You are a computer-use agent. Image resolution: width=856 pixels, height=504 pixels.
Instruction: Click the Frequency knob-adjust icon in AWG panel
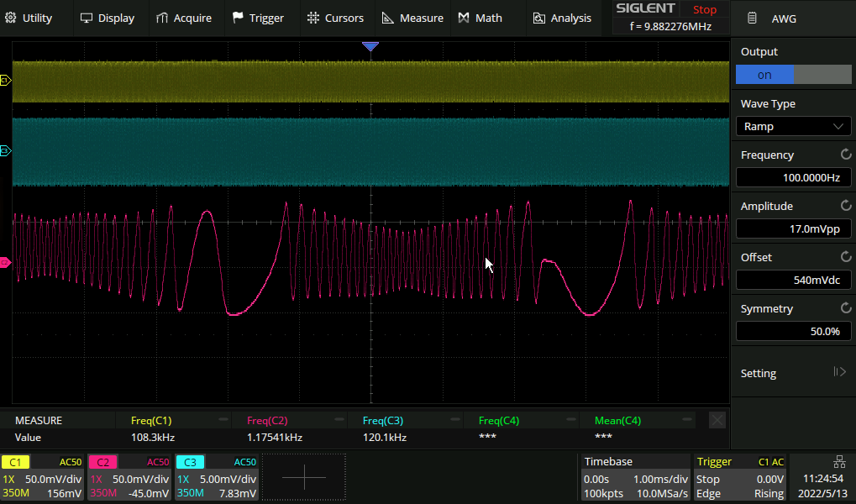click(845, 155)
